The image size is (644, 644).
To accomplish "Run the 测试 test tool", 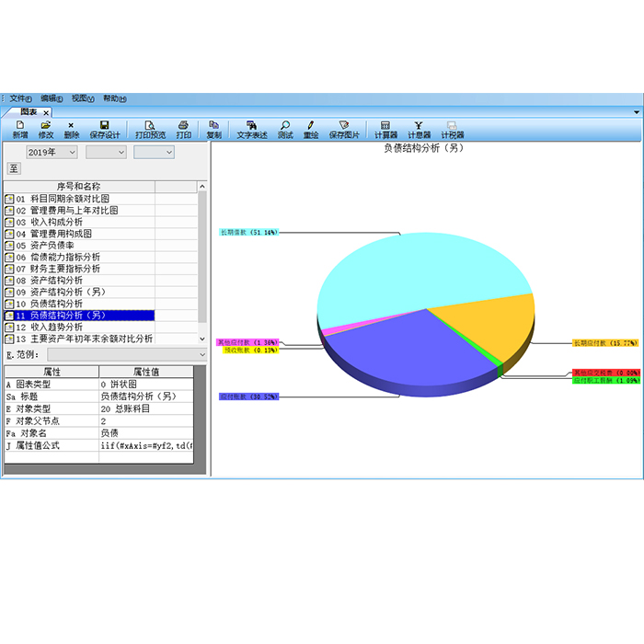I will tap(285, 129).
